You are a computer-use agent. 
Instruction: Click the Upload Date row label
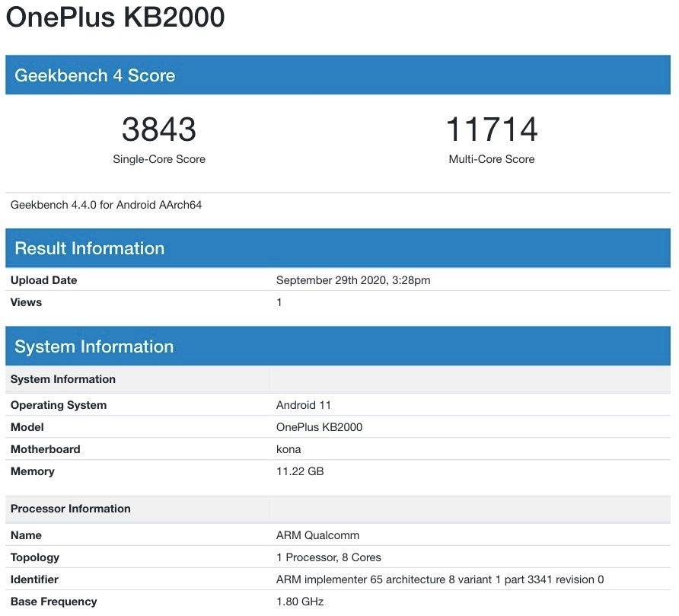point(43,279)
